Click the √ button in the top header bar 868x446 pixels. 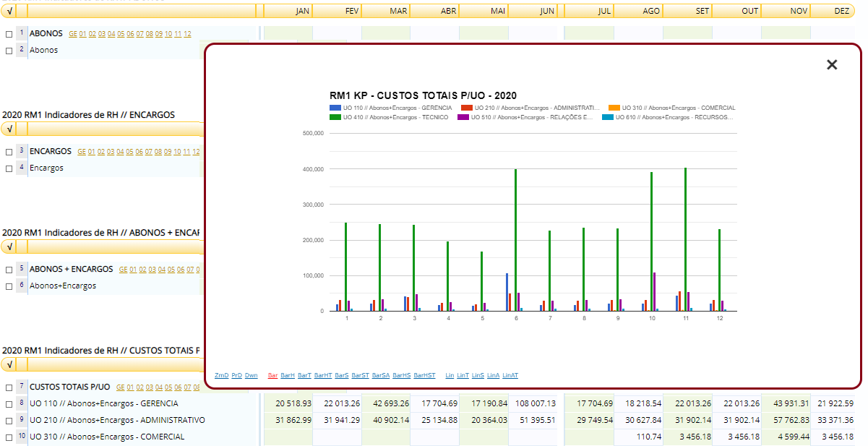(x=9, y=12)
